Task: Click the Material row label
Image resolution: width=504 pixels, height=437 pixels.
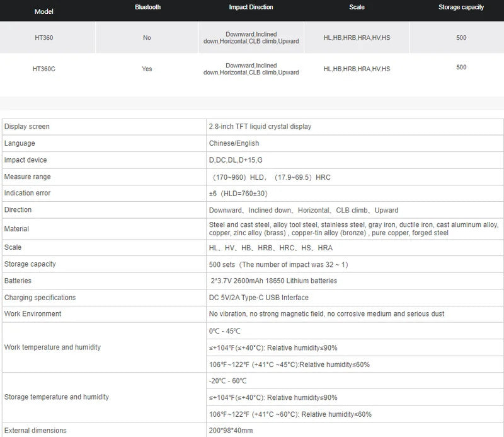Action: coord(17,229)
